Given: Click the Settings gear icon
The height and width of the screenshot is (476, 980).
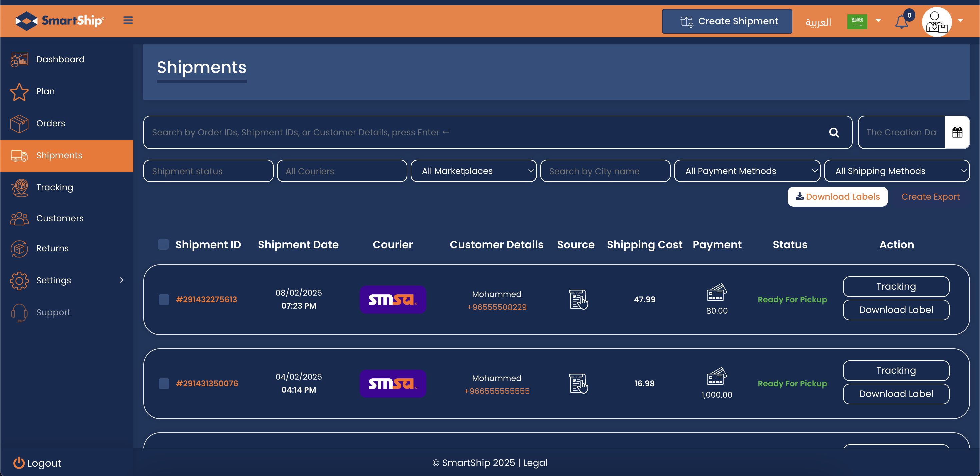Looking at the screenshot, I should tap(19, 280).
